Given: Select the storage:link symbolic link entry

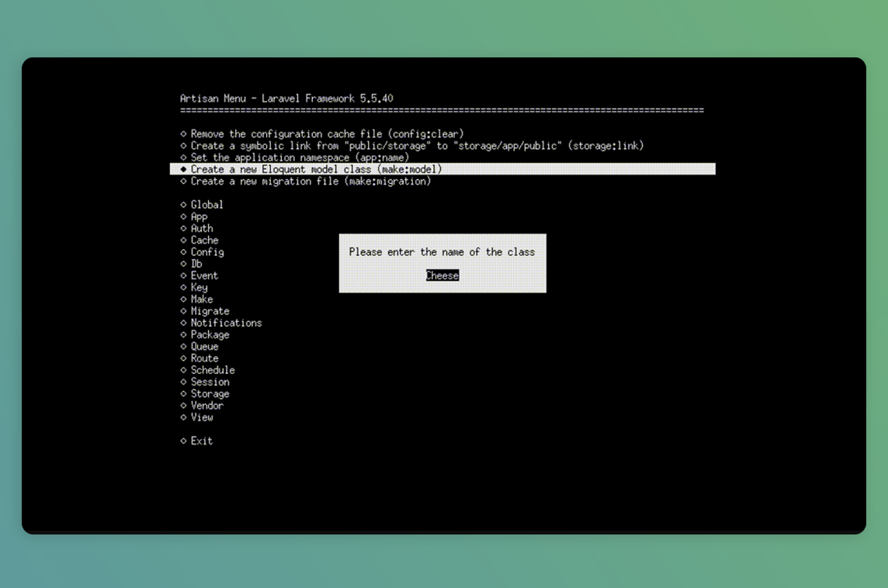Looking at the screenshot, I should 412,146.
